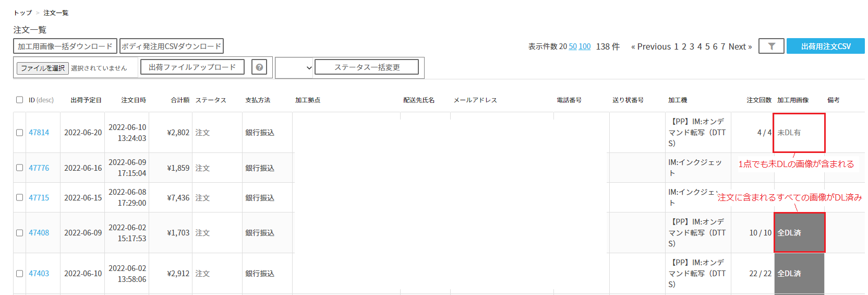Image resolution: width=868 pixels, height=295 pixels.
Task: Click 電話番号 column header
Action: coord(569,100)
